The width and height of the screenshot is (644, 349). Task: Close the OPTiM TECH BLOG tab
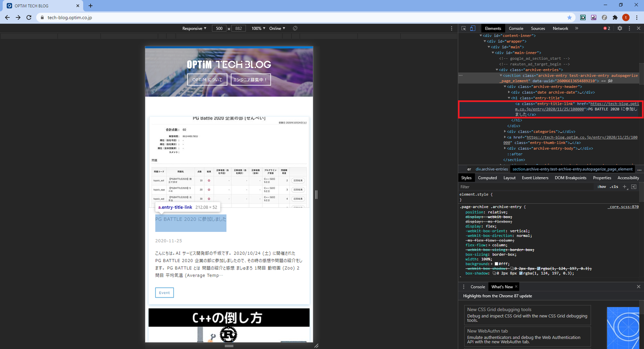point(78,6)
